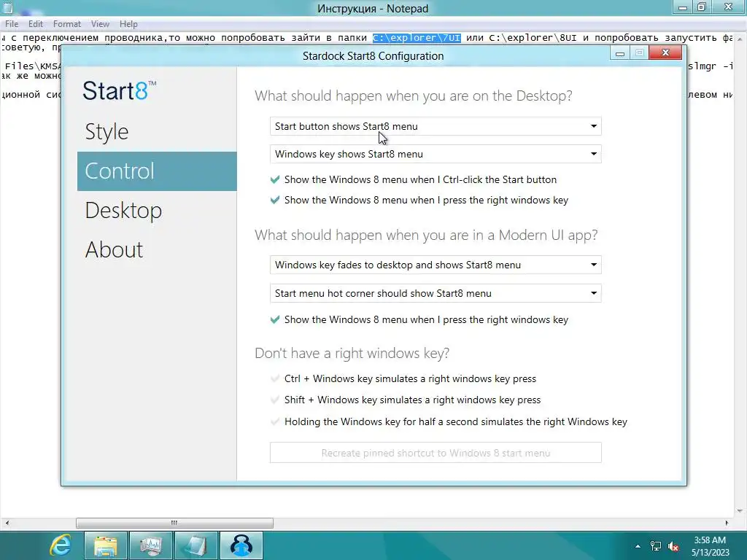This screenshot has width=747, height=560.
Task: Switch to the Style tab
Action: (157, 132)
